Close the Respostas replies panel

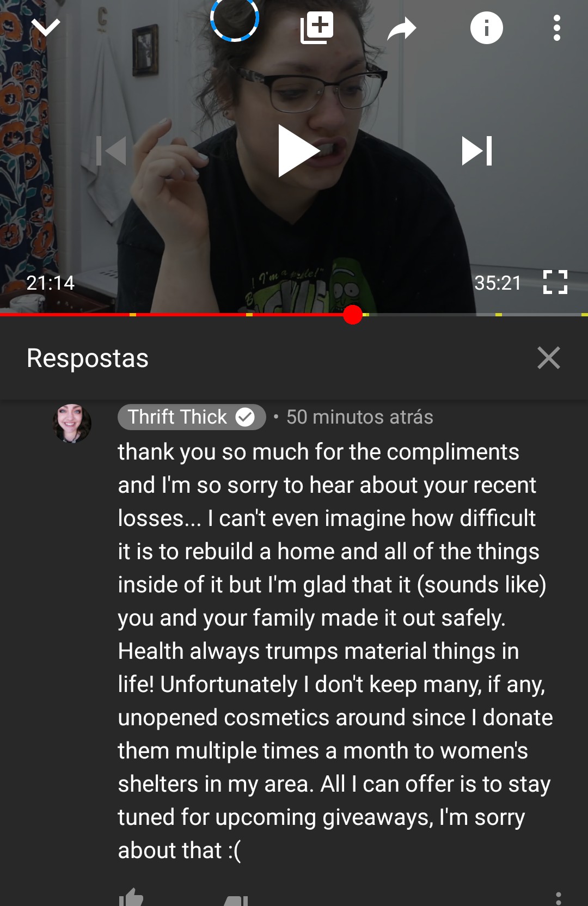548,358
